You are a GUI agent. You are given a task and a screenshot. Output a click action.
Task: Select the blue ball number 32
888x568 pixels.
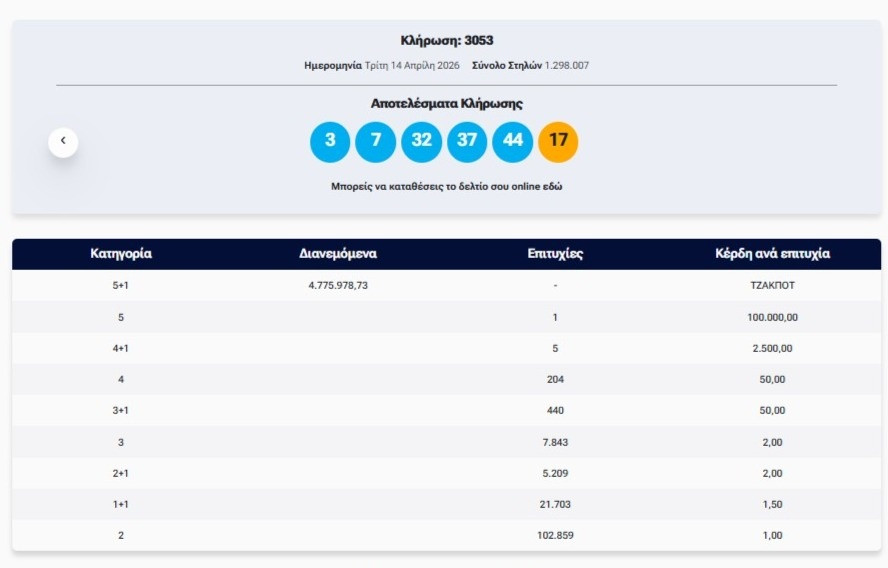click(x=421, y=141)
